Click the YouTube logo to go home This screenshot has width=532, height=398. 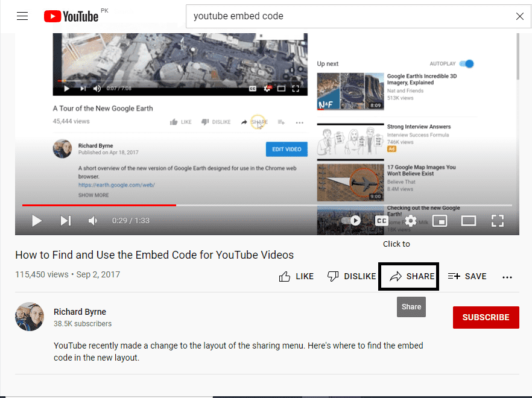pos(71,16)
